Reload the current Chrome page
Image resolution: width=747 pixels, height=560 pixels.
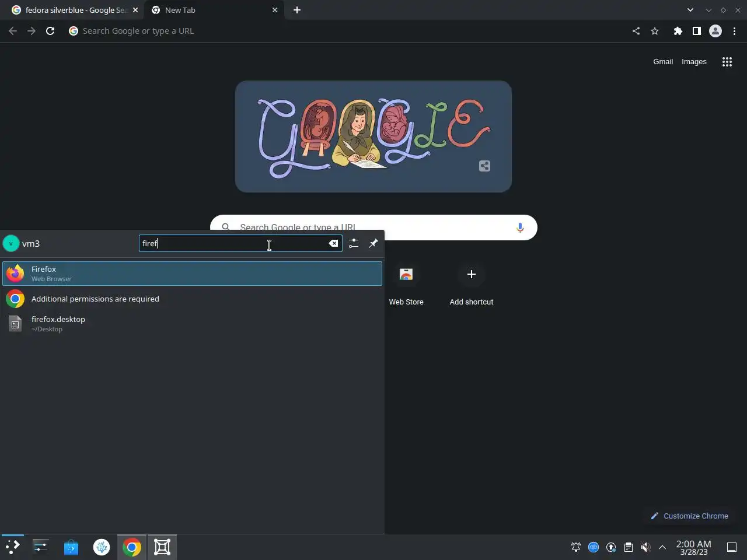click(x=50, y=31)
